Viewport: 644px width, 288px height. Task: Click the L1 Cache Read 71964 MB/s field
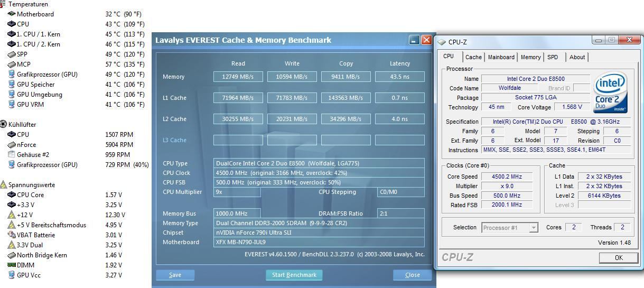tap(238, 98)
